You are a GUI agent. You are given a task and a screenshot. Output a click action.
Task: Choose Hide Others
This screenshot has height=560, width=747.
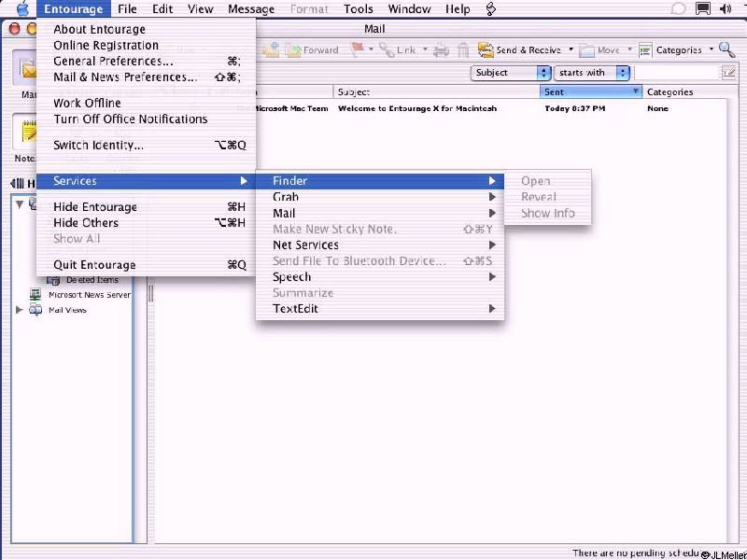point(147,222)
